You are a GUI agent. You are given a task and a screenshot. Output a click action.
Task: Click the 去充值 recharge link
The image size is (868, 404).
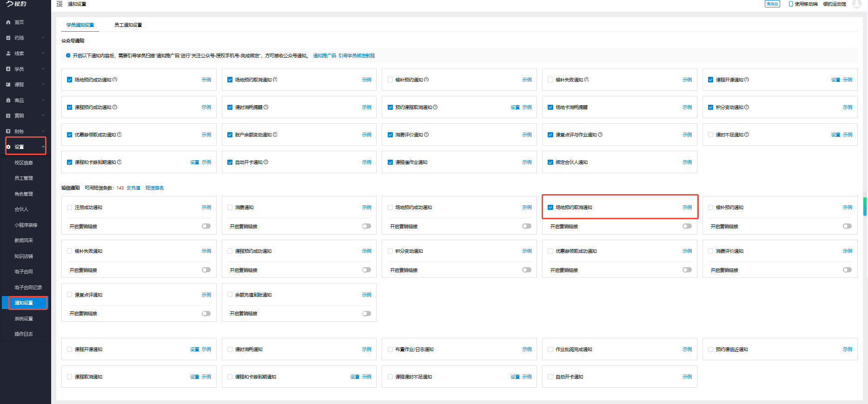pos(133,188)
